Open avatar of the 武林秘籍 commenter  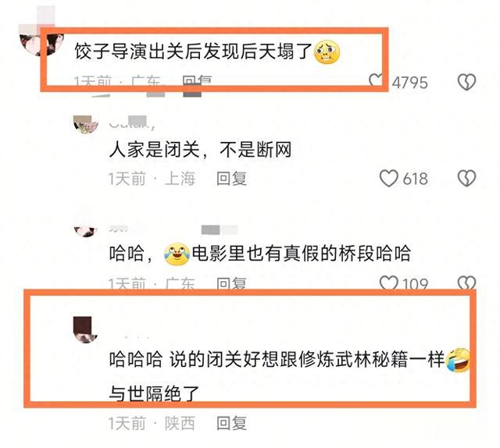coord(85,329)
